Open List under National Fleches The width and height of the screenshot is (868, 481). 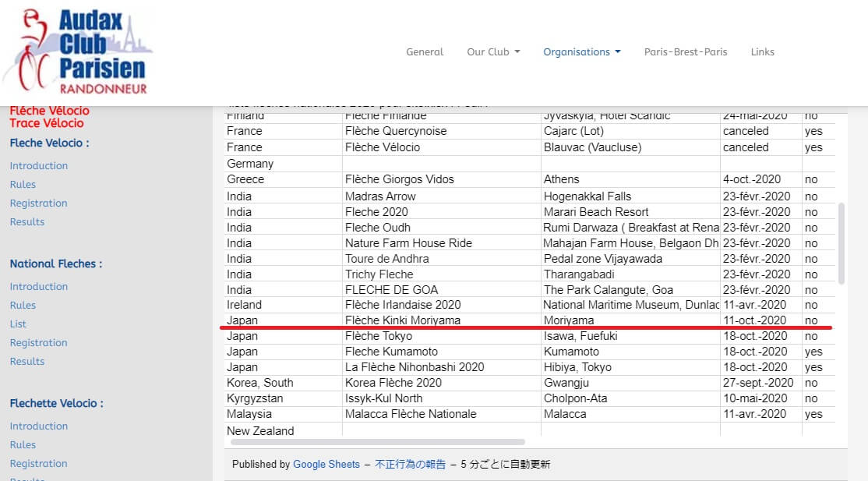(x=18, y=324)
